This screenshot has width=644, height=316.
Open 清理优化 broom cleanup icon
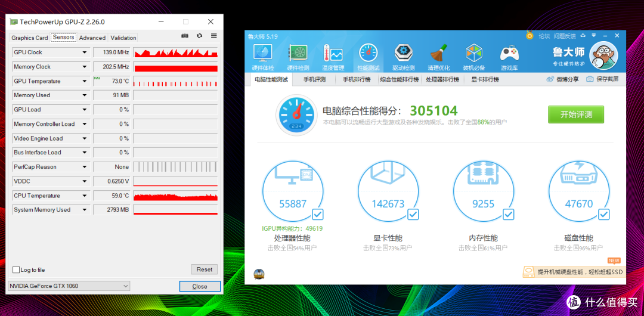[438, 57]
